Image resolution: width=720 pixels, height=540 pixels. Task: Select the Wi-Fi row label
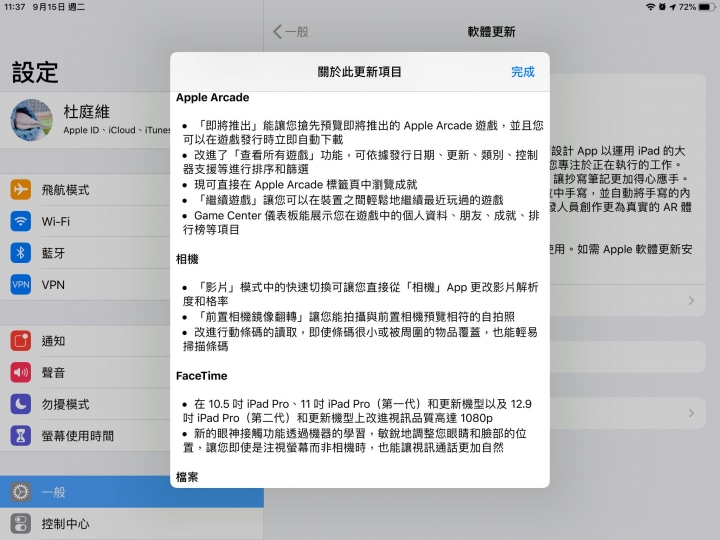pos(56,221)
